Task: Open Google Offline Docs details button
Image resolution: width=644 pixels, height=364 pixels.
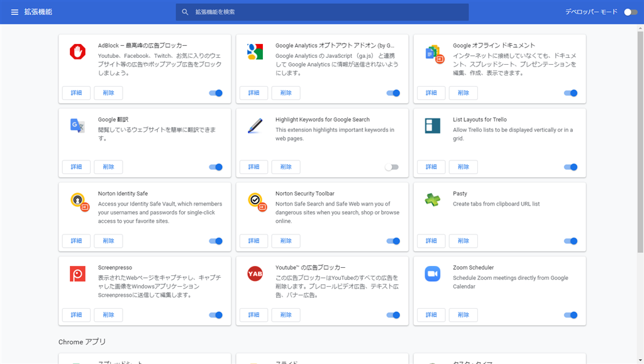Action: point(431,93)
